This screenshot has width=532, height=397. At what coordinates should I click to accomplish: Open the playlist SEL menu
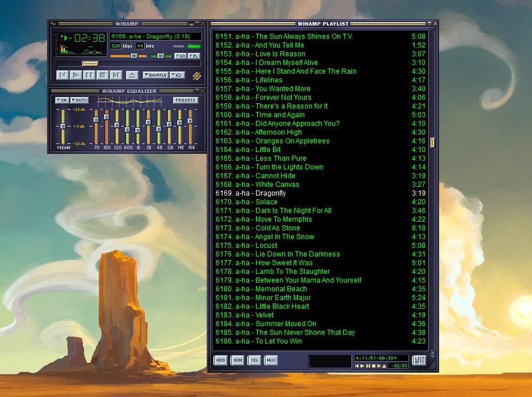(254, 360)
